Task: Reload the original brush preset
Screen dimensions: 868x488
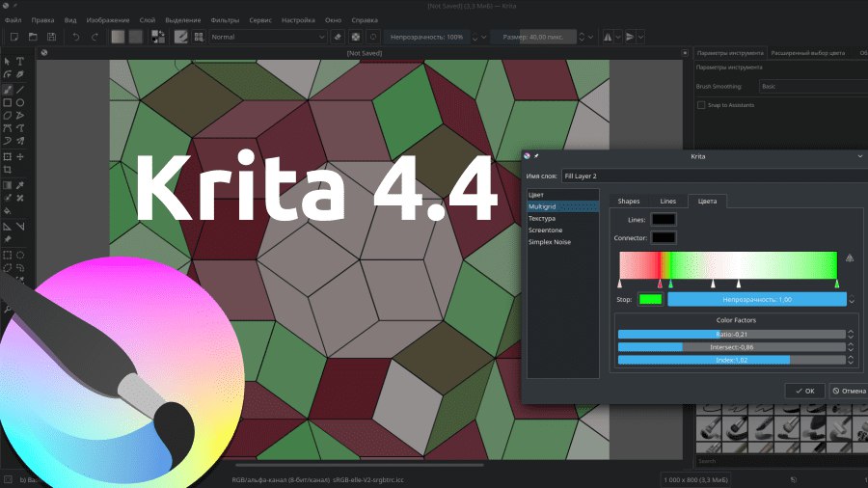Action: [373, 37]
